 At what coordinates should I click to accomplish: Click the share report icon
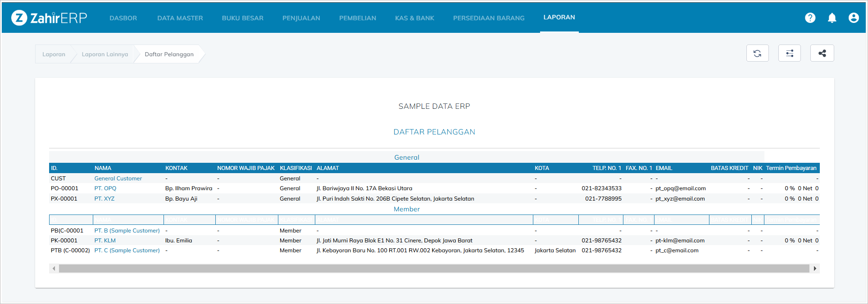pos(822,54)
